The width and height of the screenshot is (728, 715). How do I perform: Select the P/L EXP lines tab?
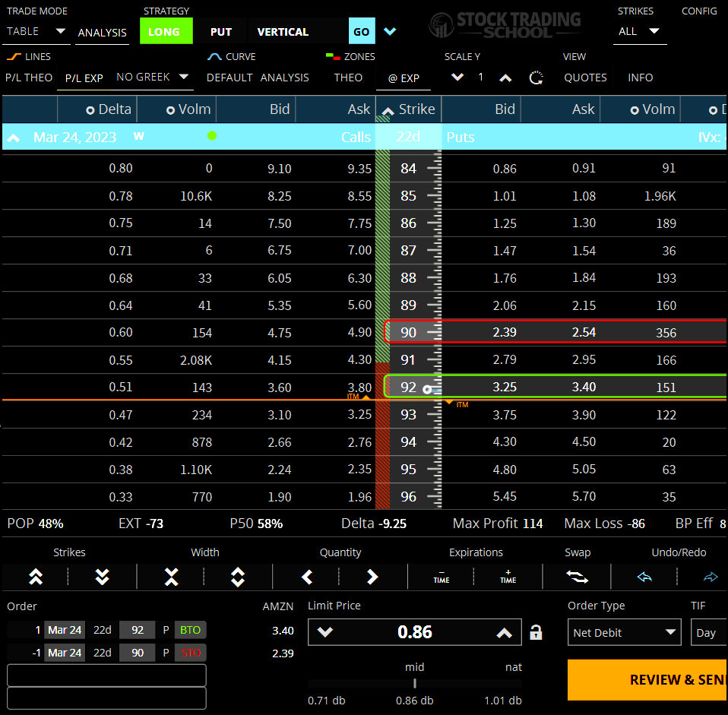click(x=84, y=78)
